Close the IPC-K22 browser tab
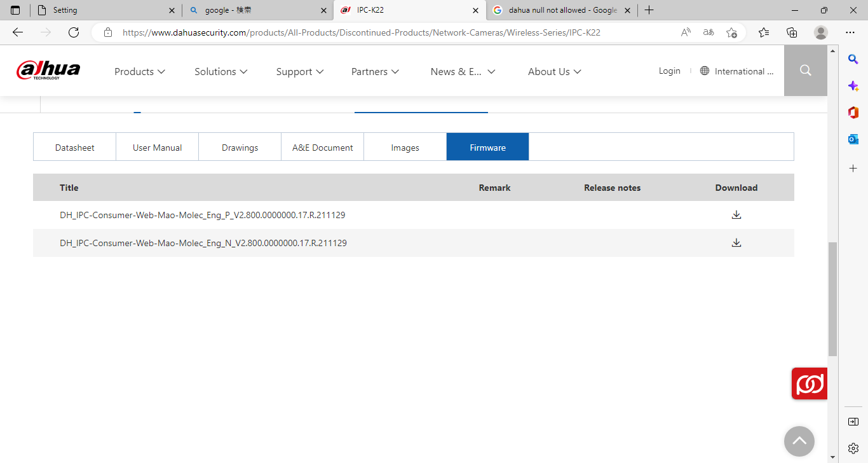868x463 pixels. click(476, 10)
